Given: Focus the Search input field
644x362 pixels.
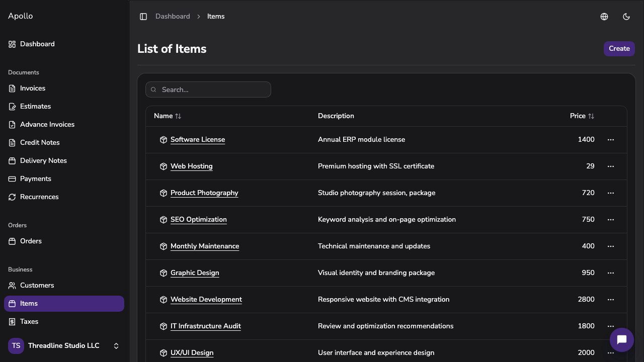Looking at the screenshot, I should (208, 89).
